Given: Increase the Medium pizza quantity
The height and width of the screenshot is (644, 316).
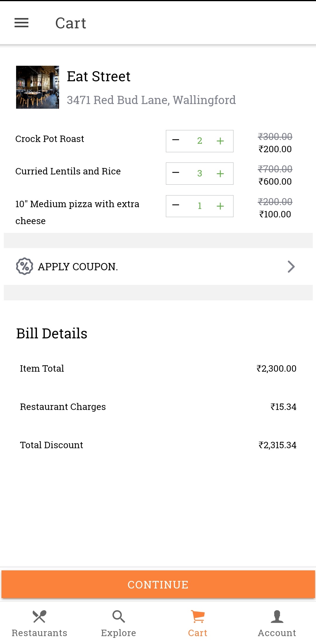Looking at the screenshot, I should [220, 206].
